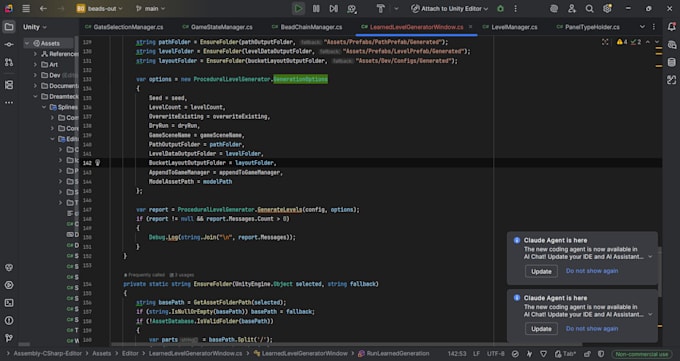Show more tool windows ellipsis
680x361 pixels.
(9, 103)
